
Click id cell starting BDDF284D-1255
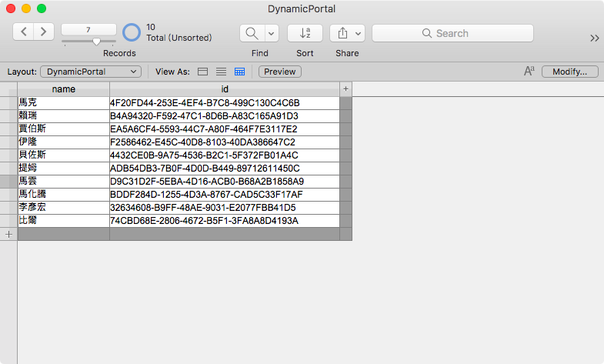tap(225, 195)
